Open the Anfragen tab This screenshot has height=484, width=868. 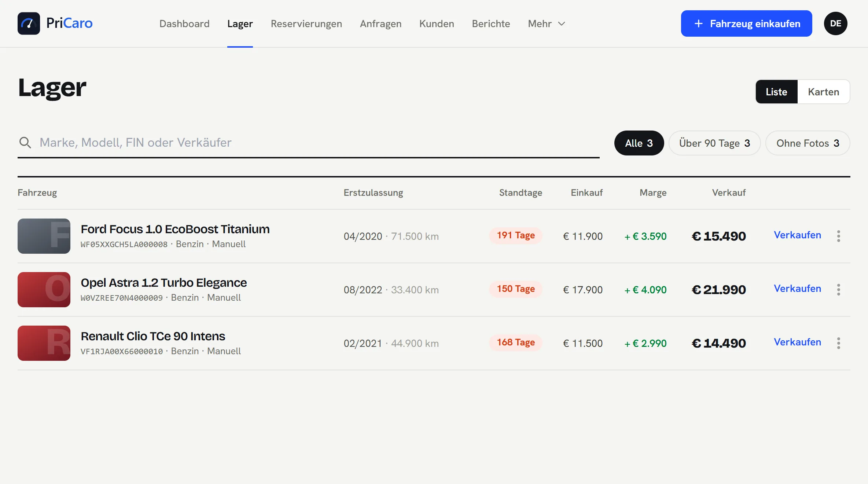click(x=380, y=23)
